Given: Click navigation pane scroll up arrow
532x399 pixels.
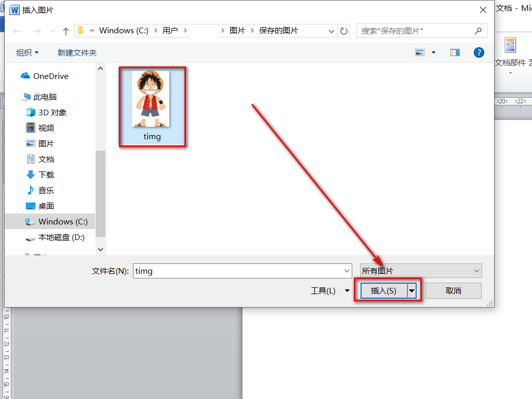Looking at the screenshot, I should 100,69.
